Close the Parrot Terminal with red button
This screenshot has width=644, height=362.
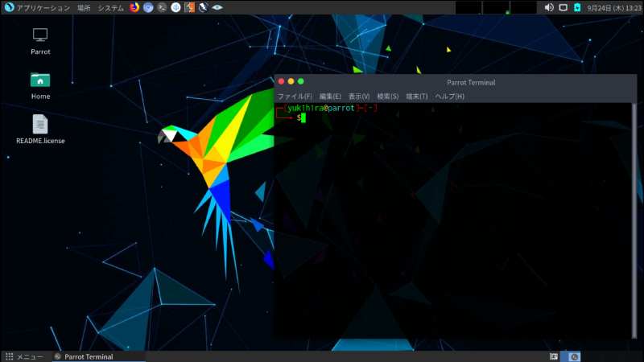point(281,81)
